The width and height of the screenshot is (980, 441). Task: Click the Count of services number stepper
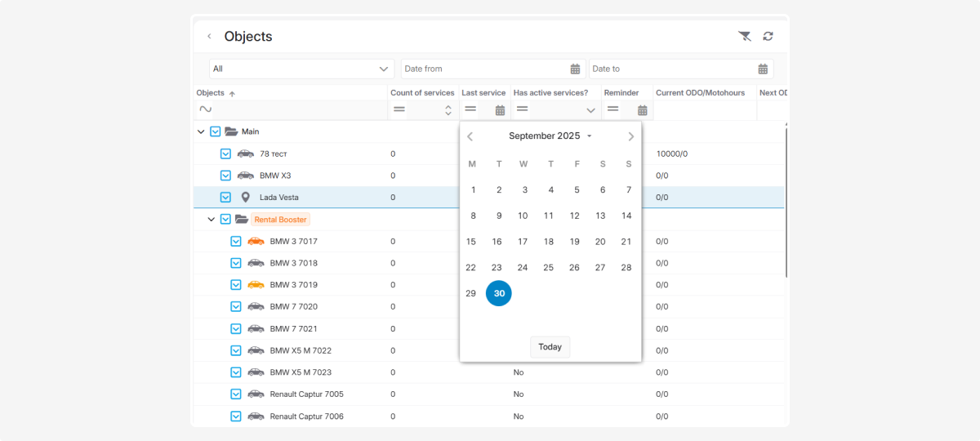448,110
